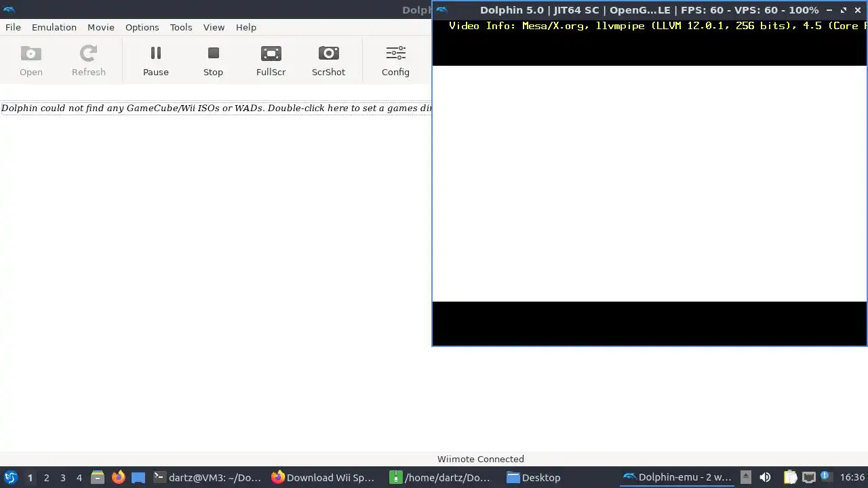The image size is (868, 488).
Task: Switch to 'Download Wii Sp...' Firefox window
Action: 323,477
